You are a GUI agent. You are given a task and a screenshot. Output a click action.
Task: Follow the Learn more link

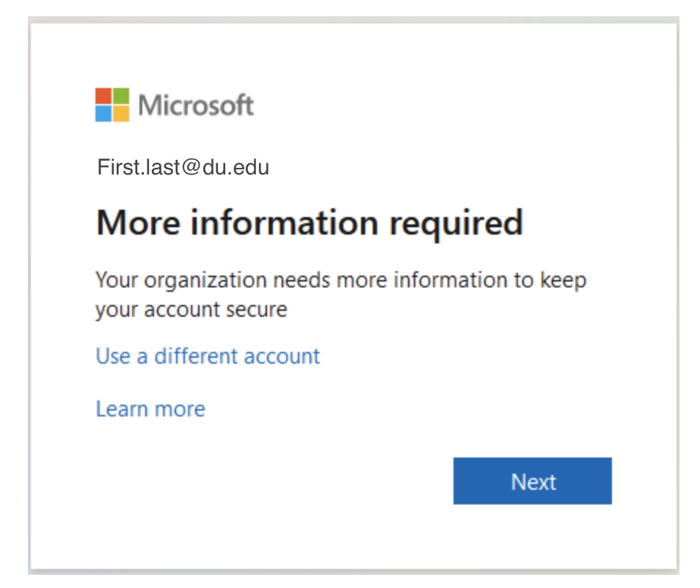pos(150,408)
